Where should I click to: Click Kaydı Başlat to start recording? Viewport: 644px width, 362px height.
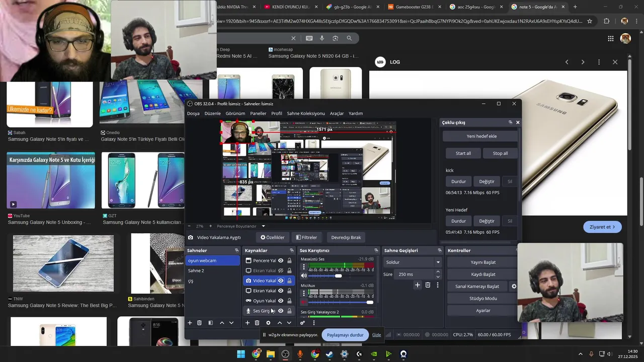coord(483,274)
